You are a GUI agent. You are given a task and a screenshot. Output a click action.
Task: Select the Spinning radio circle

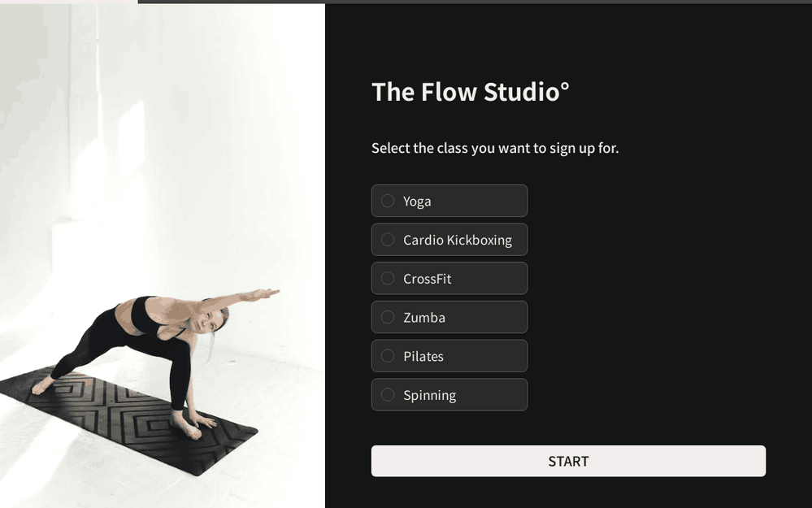click(388, 395)
